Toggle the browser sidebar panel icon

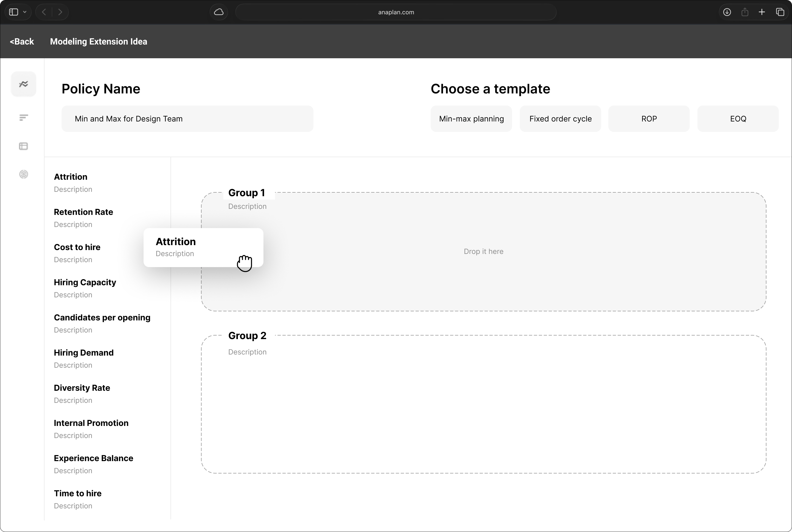[13, 12]
